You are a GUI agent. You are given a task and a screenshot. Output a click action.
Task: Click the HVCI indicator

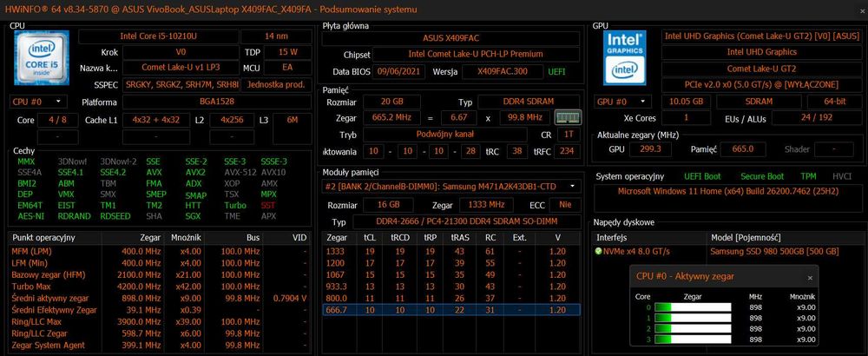tap(841, 176)
